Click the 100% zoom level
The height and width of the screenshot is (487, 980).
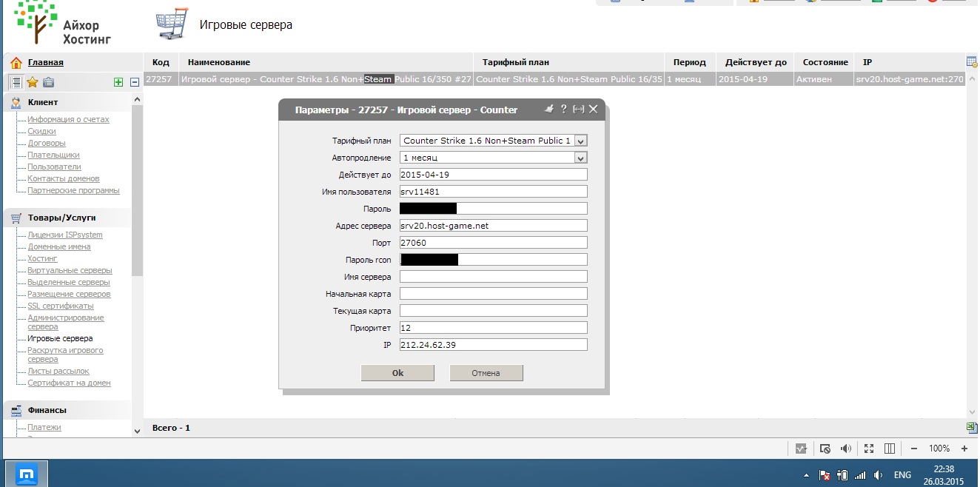[939, 449]
